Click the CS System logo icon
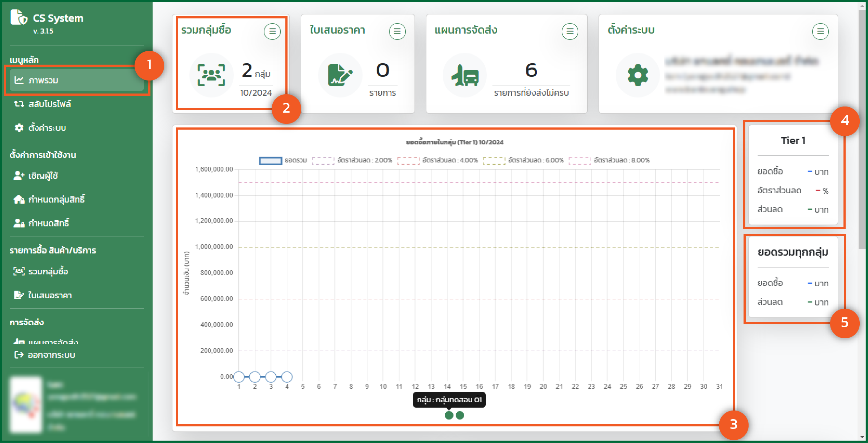The width and height of the screenshot is (868, 443). click(19, 17)
